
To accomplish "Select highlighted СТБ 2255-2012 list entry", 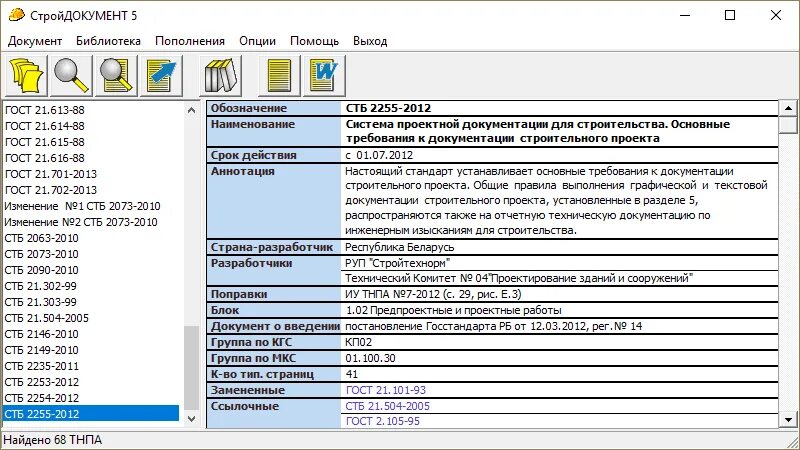I will 91,414.
